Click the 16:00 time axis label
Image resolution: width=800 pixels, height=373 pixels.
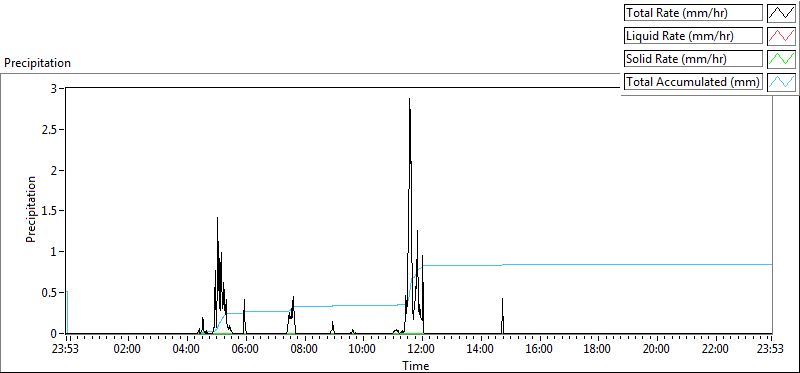(539, 350)
